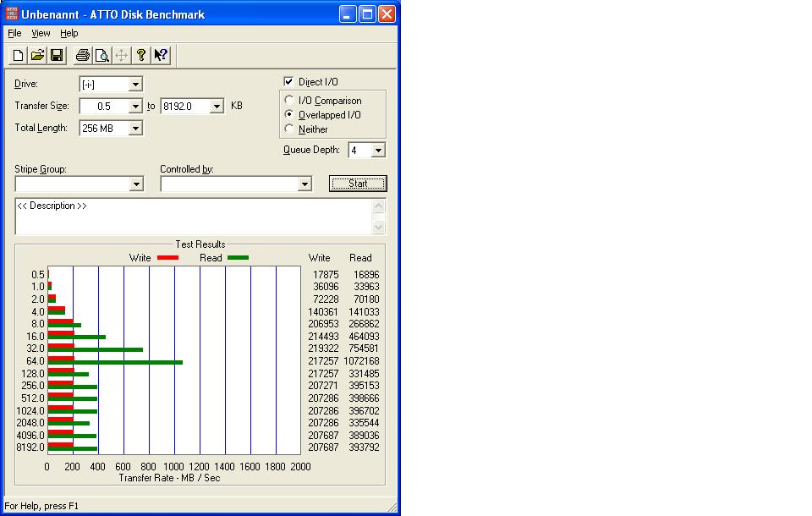Image resolution: width=812 pixels, height=516 pixels.
Task: Open Total Length dropdown showing 256 MB
Action: pos(135,128)
